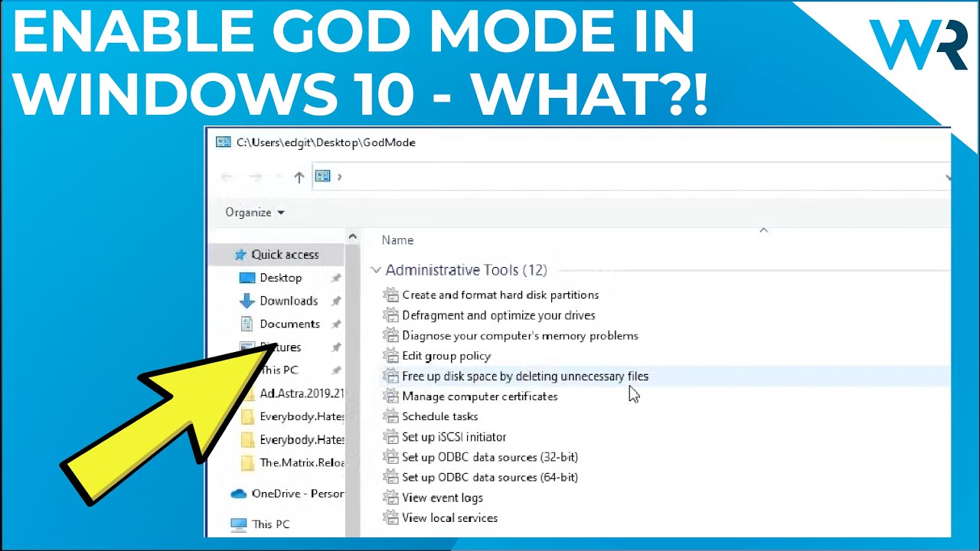Screen dimensions: 980x551
Task: Select Set up ODBC data sources (64-bit)
Action: (490, 478)
